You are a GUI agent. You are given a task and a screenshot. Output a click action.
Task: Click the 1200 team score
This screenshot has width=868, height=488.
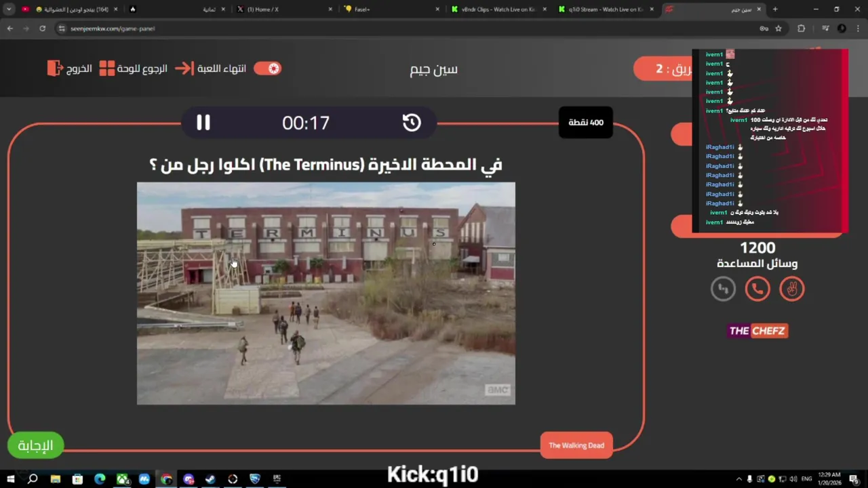coord(757,247)
